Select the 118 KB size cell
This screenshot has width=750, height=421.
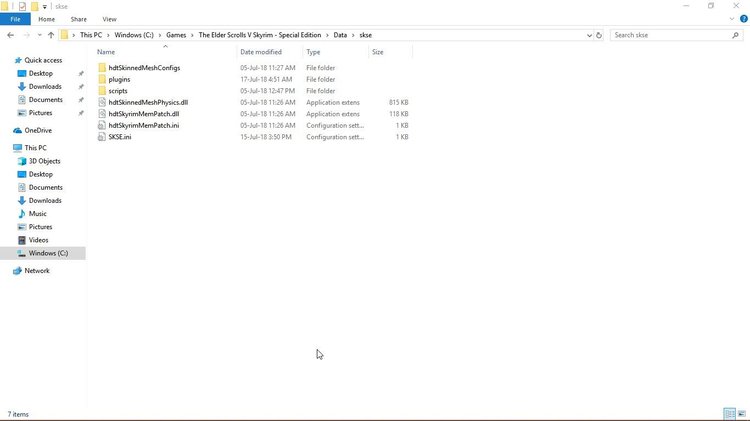coord(398,113)
